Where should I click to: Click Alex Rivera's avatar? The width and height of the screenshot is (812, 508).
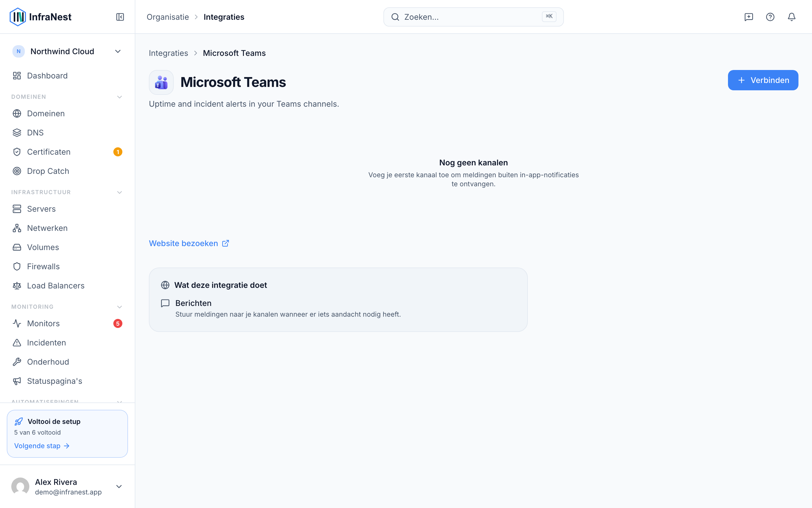(x=20, y=487)
